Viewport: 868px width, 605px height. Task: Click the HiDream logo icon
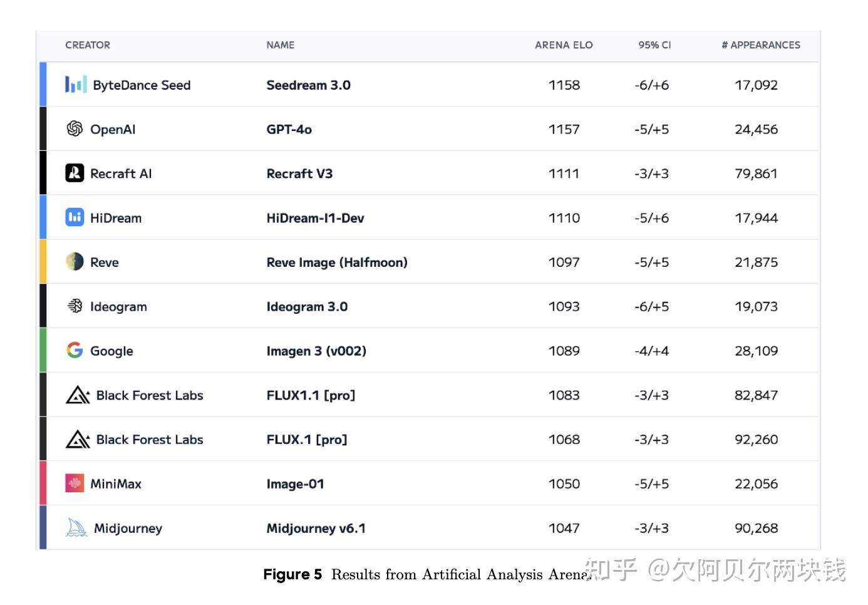[x=75, y=217]
